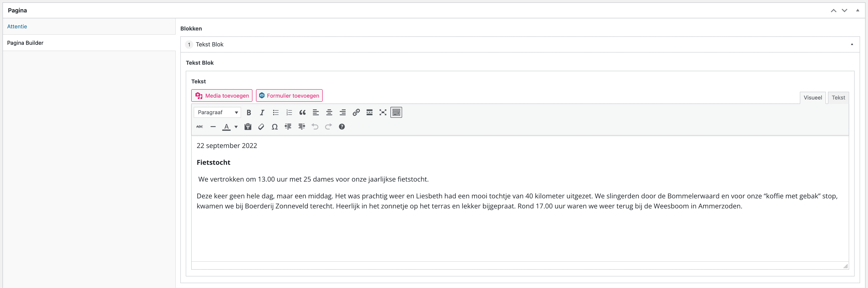This screenshot has width=868, height=288.
Task: Click the date line 22 september 2022
Action: pos(227,146)
